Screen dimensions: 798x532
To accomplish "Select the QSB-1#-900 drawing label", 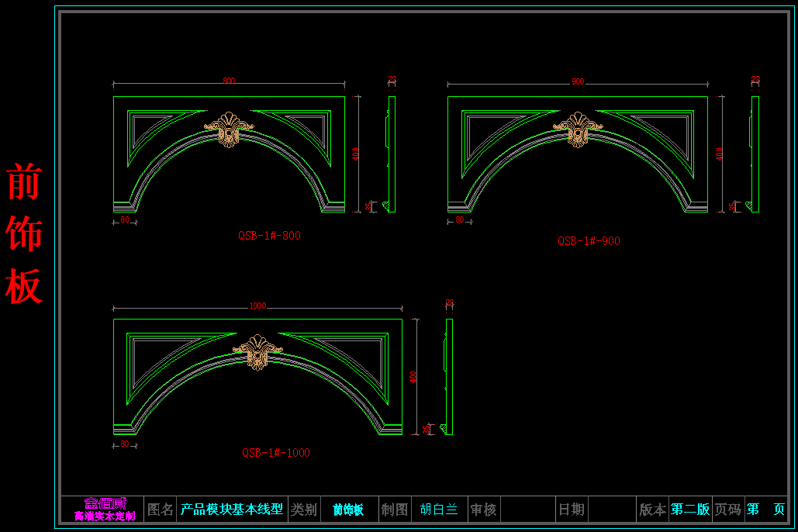I will (589, 241).
